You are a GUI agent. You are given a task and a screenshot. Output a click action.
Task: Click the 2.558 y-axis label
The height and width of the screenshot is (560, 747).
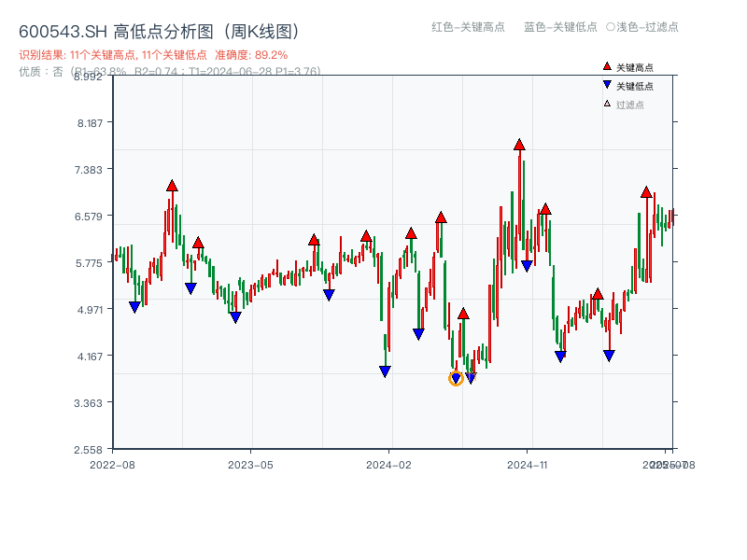pos(89,450)
